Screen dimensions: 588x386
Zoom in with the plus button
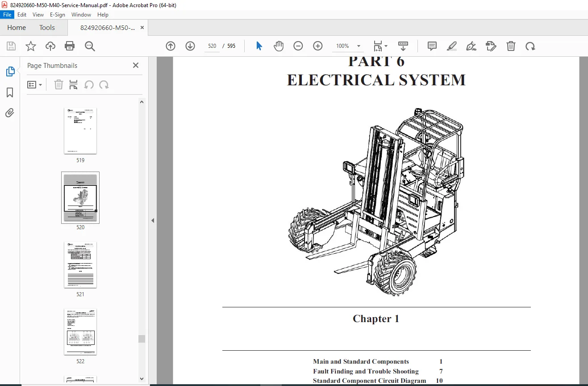click(318, 46)
